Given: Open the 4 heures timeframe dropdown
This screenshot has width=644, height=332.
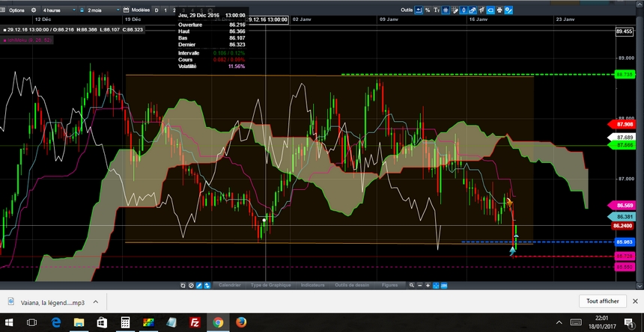Looking at the screenshot, I should click(58, 10).
